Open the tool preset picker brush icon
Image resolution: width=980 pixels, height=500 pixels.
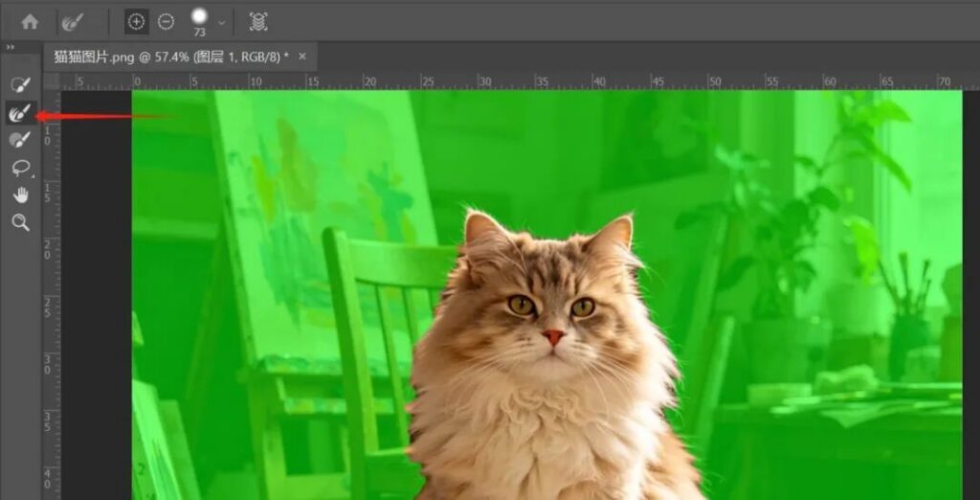coord(71,23)
